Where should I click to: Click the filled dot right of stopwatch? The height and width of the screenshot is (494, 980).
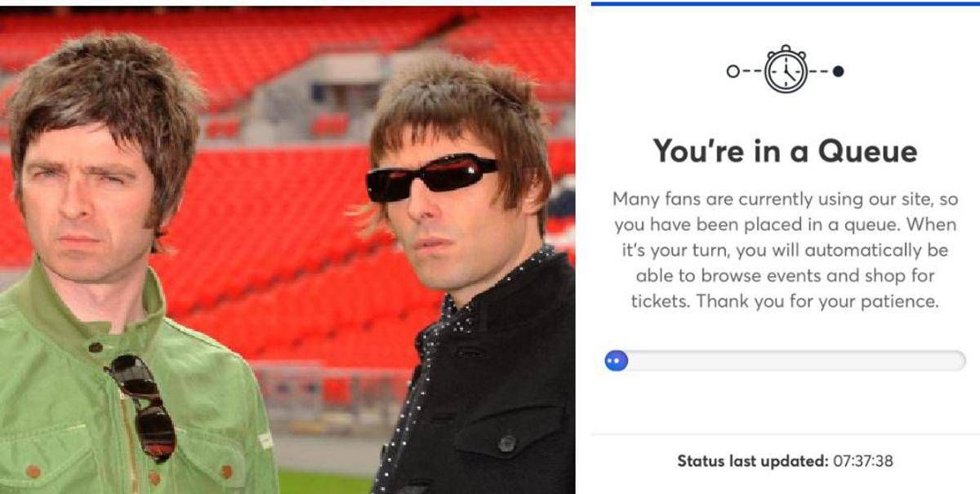[838, 72]
